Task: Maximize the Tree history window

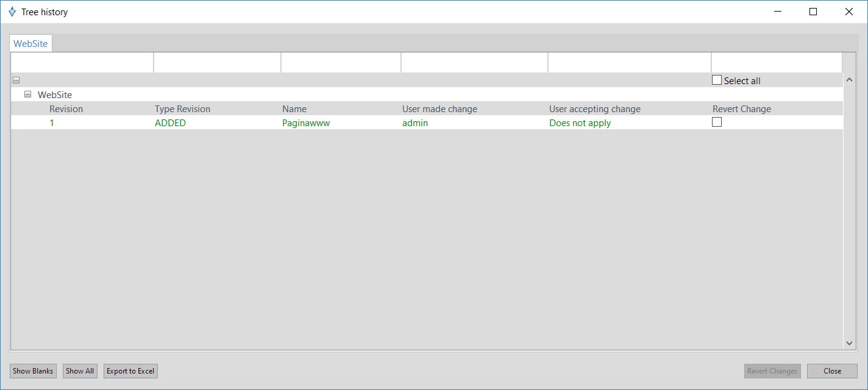Action: (x=813, y=12)
